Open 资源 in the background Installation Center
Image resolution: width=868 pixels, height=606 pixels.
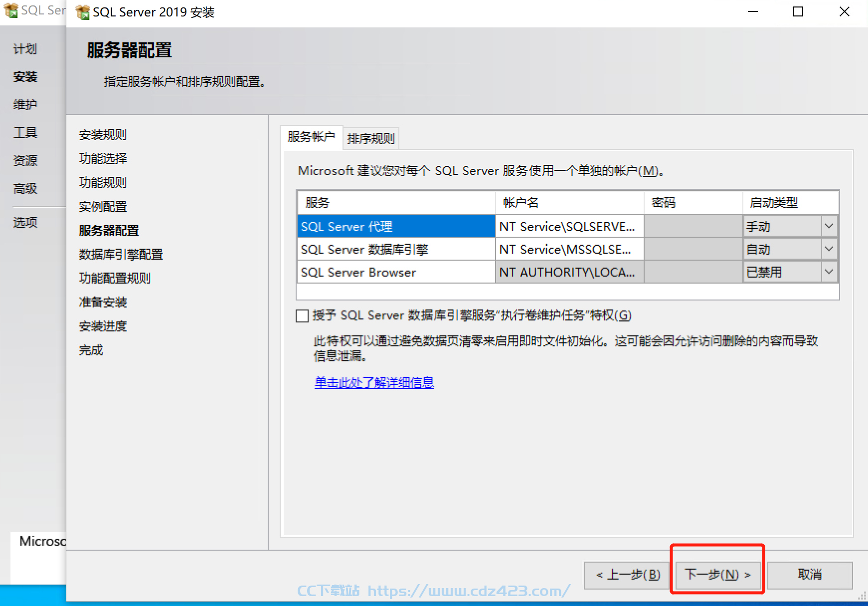click(x=25, y=160)
